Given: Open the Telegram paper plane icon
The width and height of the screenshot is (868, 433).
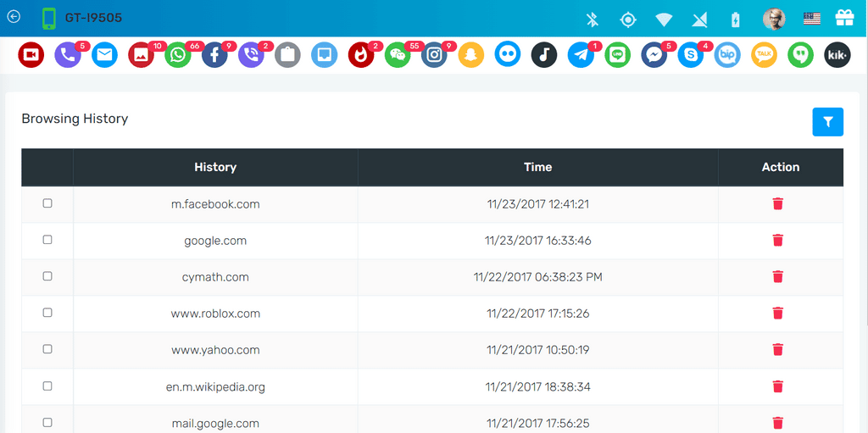Looking at the screenshot, I should point(581,55).
